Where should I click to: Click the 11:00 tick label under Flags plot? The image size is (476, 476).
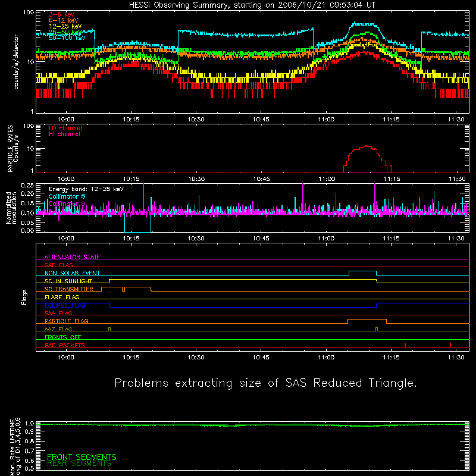tap(326, 358)
